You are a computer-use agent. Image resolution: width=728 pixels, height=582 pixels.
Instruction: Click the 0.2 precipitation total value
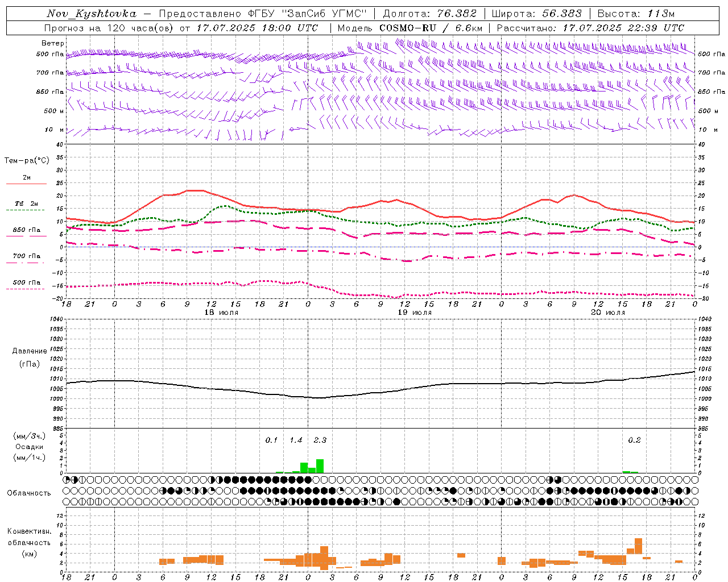coord(634,440)
